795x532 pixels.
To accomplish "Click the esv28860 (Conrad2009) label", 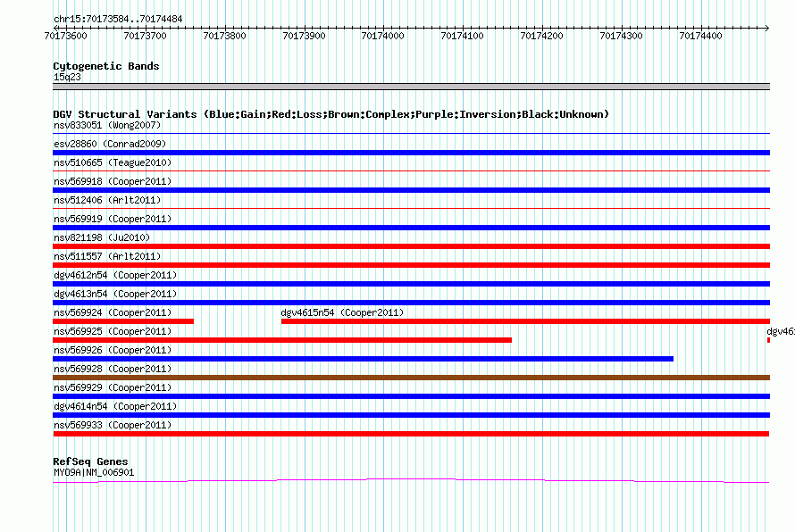I will [110, 144].
